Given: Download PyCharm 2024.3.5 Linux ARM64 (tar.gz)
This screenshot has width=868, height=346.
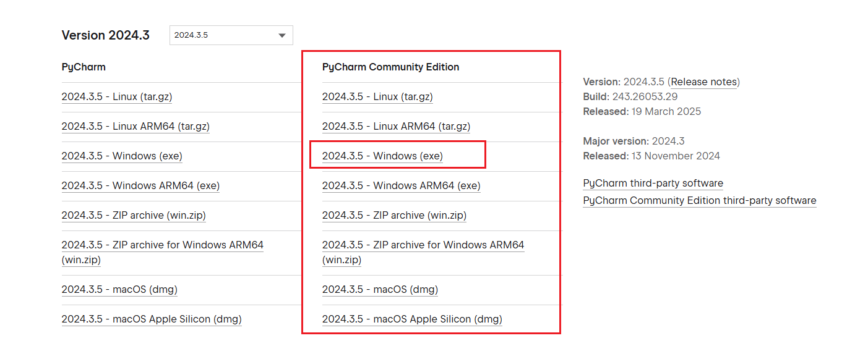Looking at the screenshot, I should pyautogui.click(x=135, y=127).
